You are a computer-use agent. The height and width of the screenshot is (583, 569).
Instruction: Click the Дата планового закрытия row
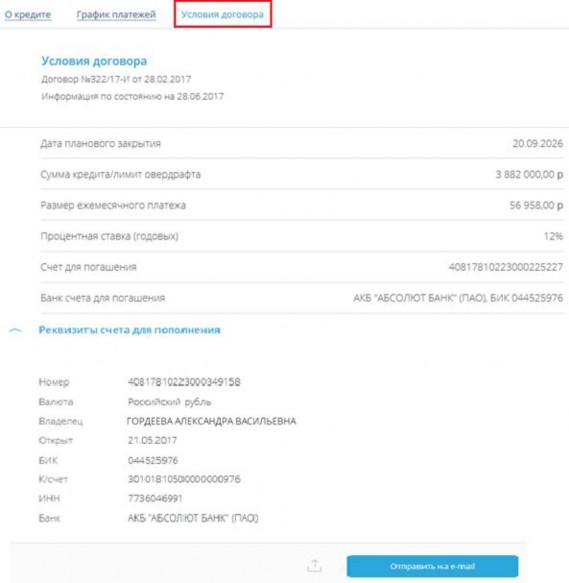302,144
